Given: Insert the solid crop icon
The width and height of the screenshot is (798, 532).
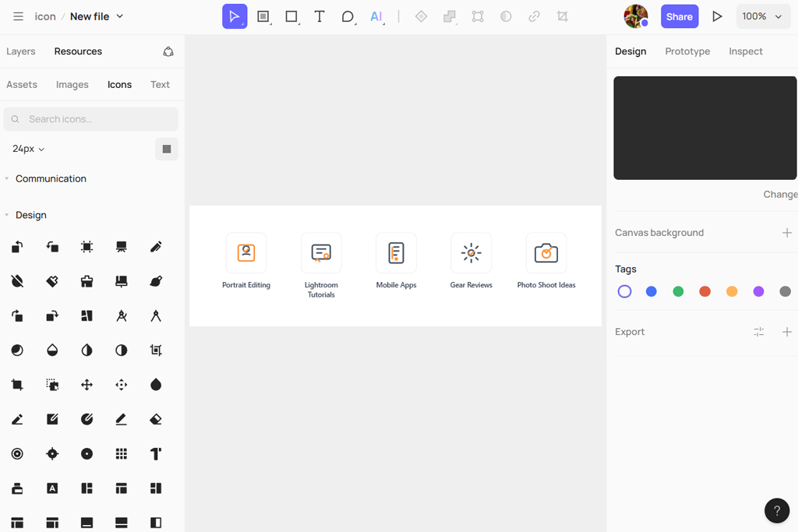Looking at the screenshot, I should click(17, 385).
